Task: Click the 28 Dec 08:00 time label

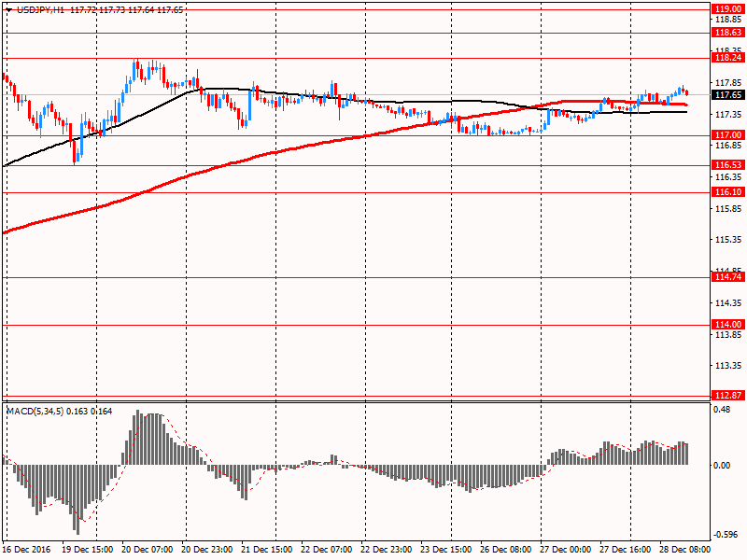Action: pyautogui.click(x=684, y=549)
